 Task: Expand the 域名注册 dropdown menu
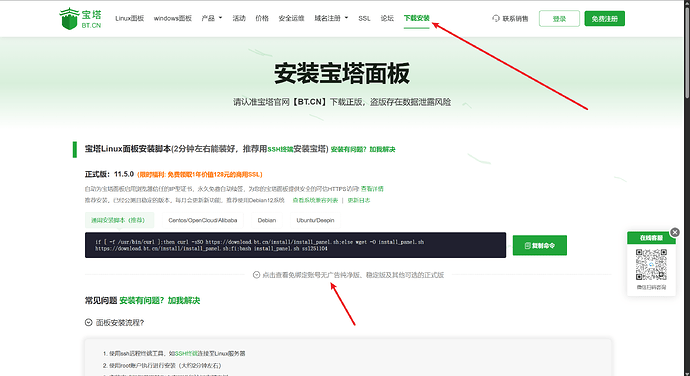[331, 18]
